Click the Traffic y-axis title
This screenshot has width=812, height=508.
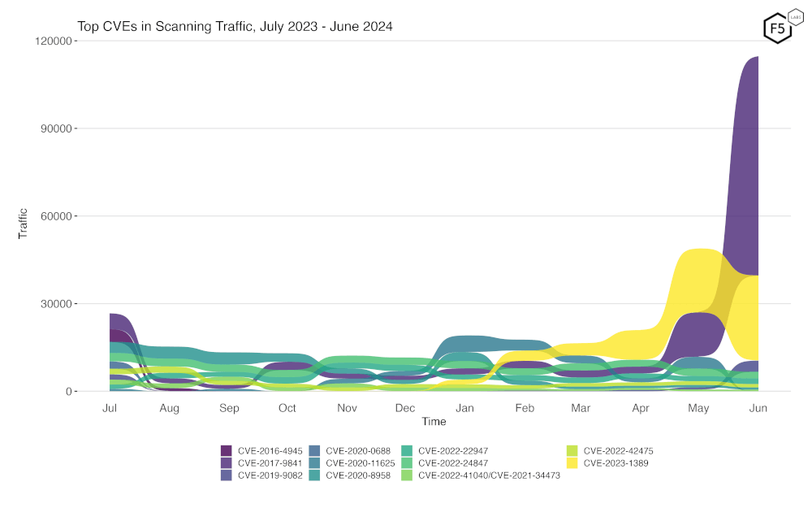click(x=24, y=223)
